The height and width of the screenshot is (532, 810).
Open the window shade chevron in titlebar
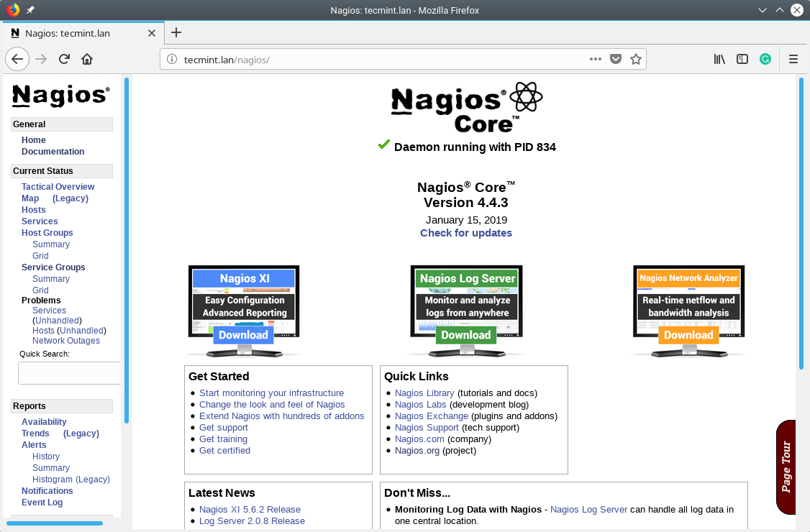pos(763,10)
